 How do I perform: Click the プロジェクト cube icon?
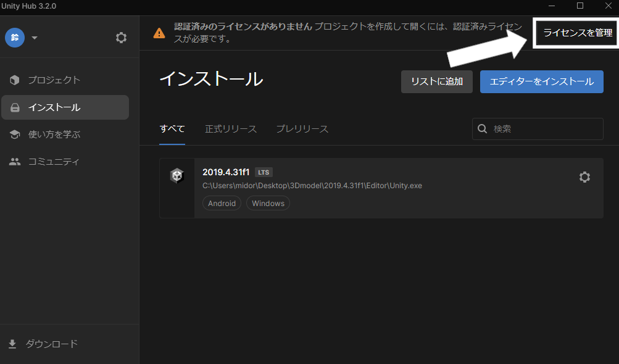pos(15,80)
